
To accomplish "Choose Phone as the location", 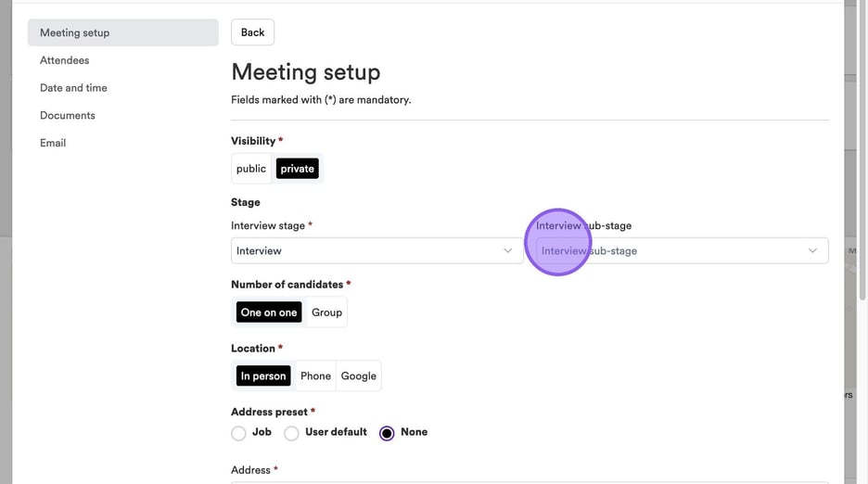I will pos(315,376).
